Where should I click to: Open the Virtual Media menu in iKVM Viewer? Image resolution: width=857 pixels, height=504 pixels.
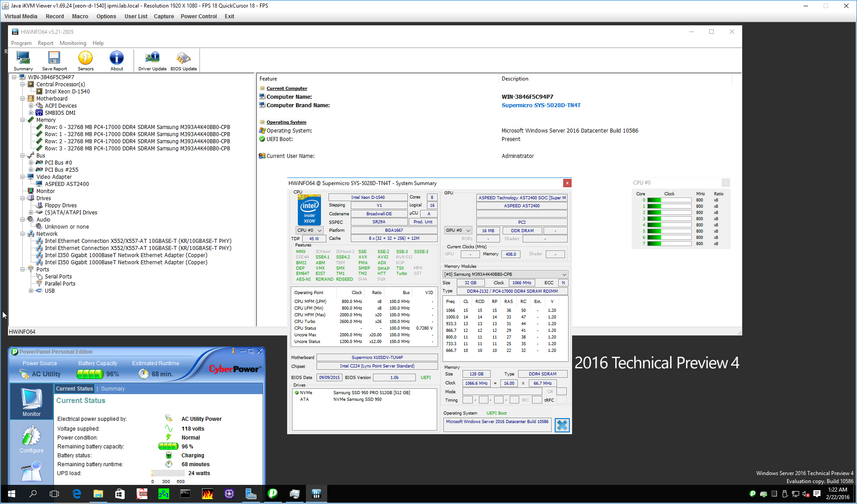click(20, 16)
